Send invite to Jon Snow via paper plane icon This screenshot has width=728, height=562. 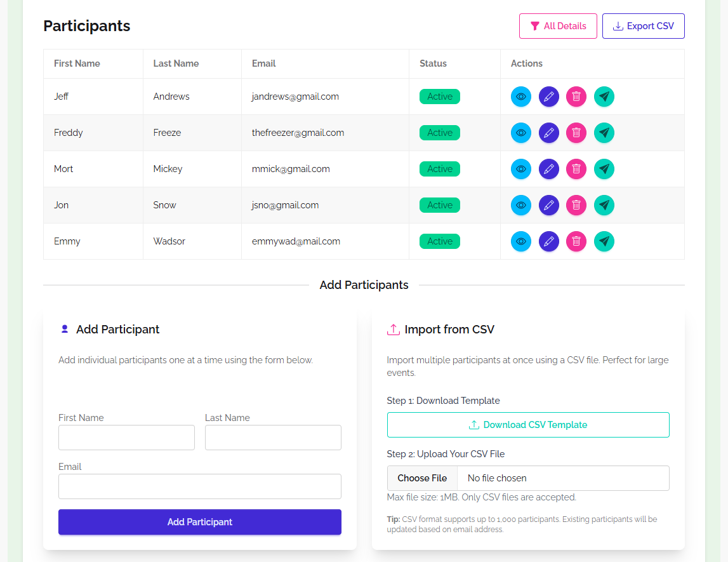coord(604,205)
